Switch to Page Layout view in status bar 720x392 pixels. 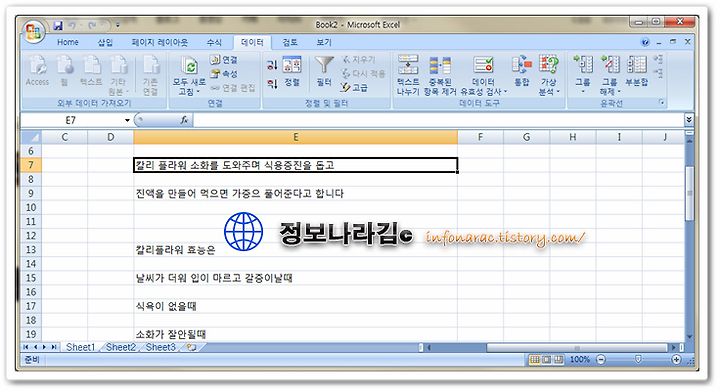(x=546, y=360)
